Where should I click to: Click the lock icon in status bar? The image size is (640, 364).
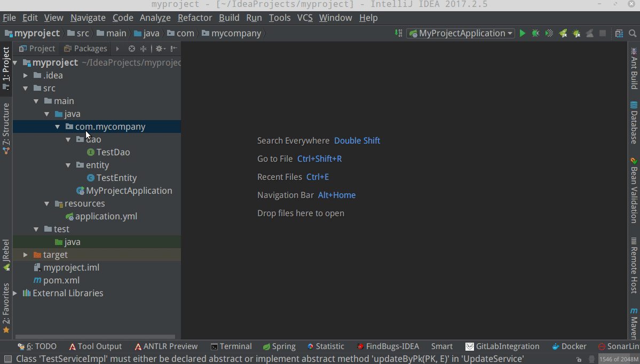point(579,359)
